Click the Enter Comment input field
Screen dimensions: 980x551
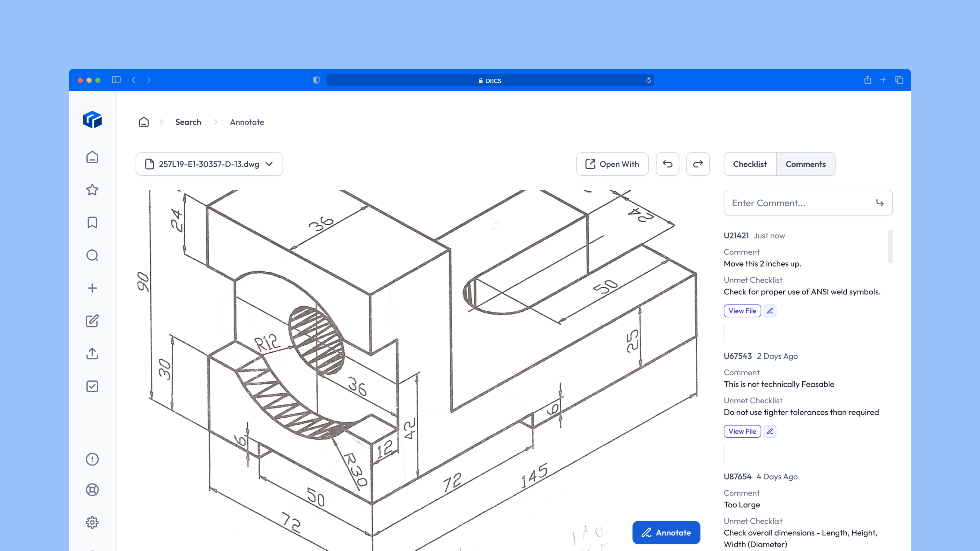point(799,203)
